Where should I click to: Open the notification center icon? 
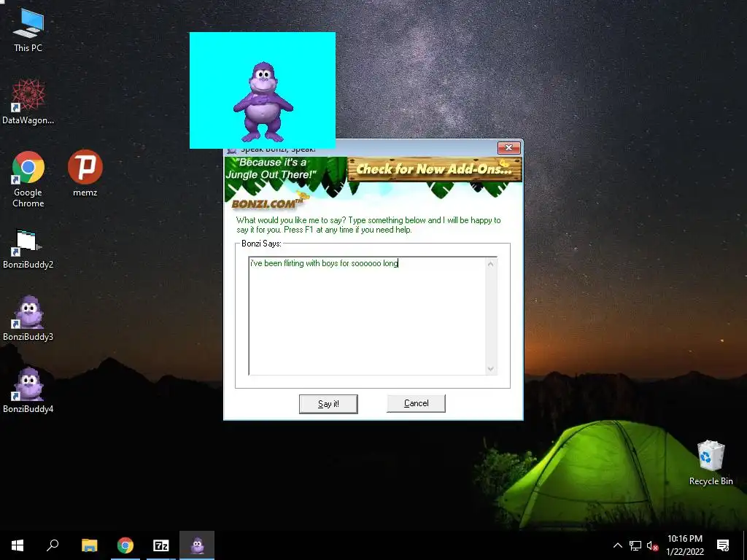click(723, 545)
